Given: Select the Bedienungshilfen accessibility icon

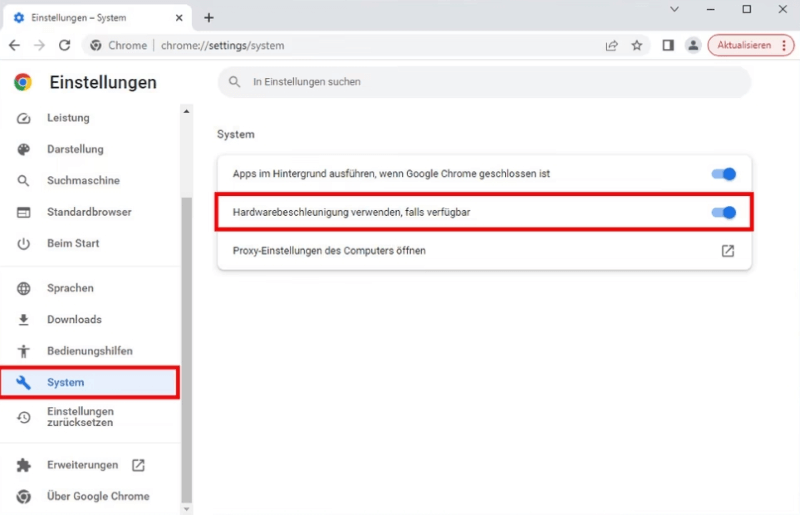Looking at the screenshot, I should point(23,351).
